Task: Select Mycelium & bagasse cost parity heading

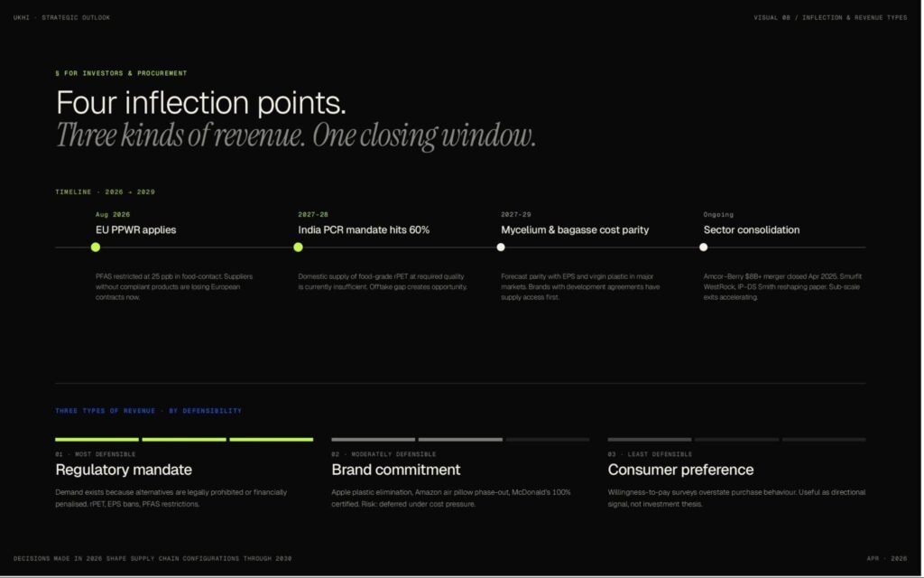Action: tap(575, 230)
